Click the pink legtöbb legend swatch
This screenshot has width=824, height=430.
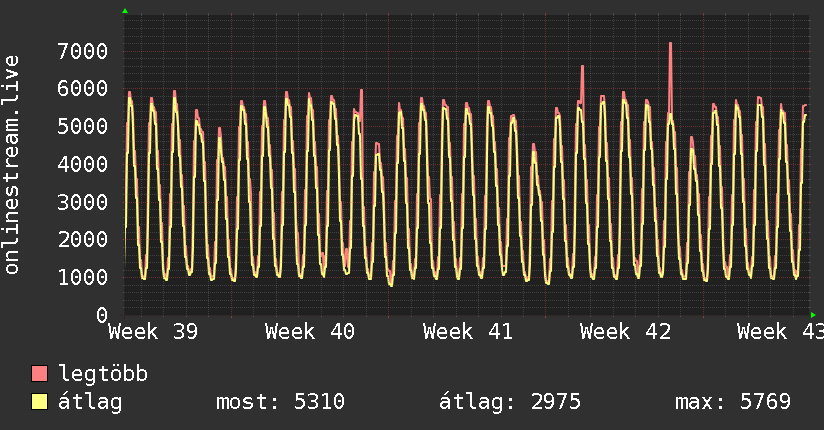(39, 374)
